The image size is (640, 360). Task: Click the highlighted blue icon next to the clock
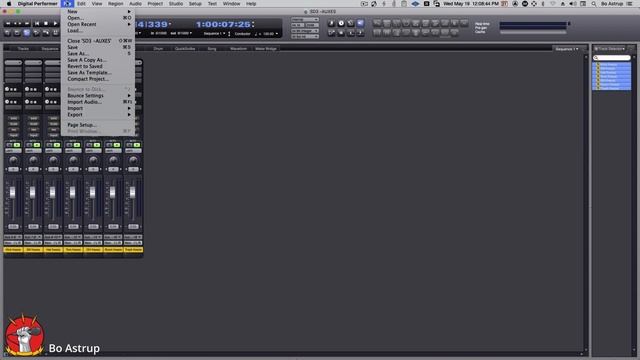pyautogui.click(x=360, y=23)
